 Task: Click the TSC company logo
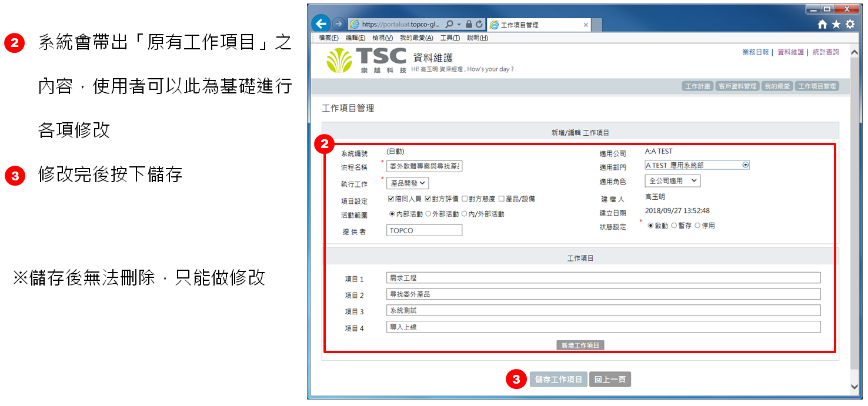pyautogui.click(x=367, y=61)
